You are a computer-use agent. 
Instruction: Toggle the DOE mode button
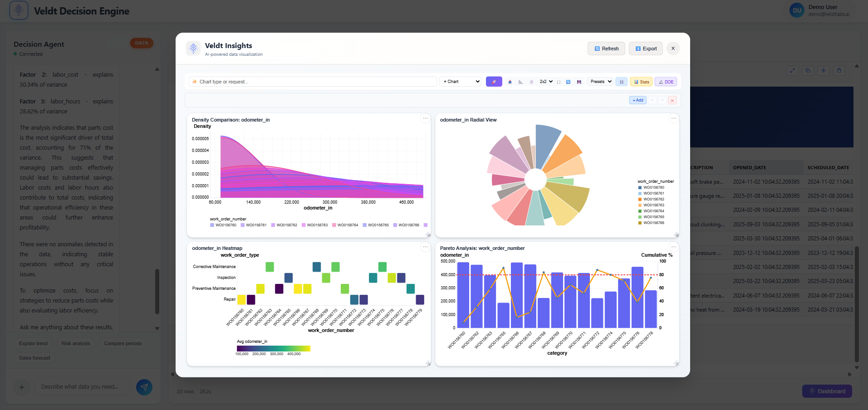666,82
